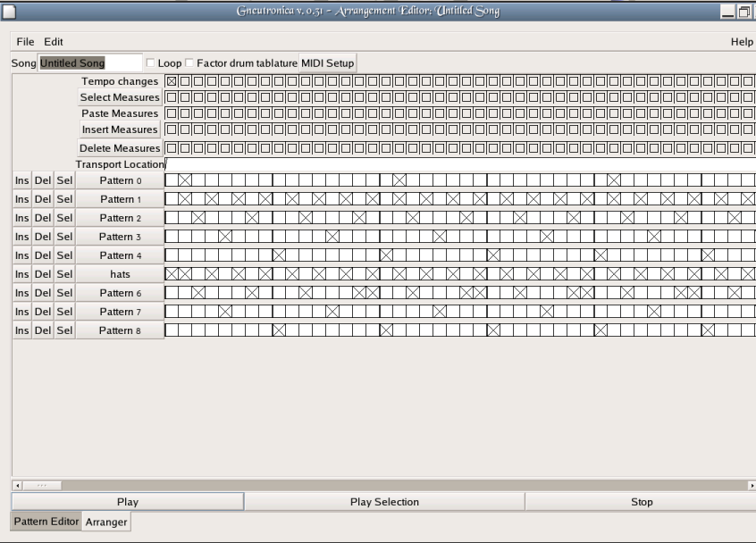
Task: Click the hats pattern button
Action: (120, 274)
